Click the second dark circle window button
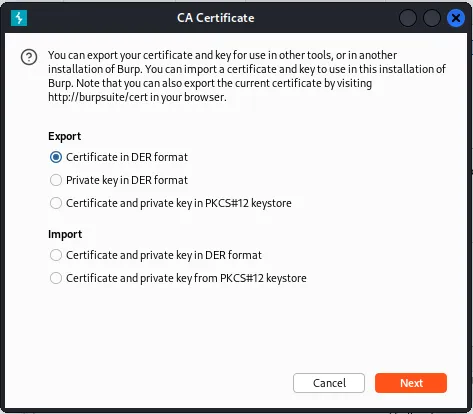Viewport: 473px width, 414px height. 432,18
